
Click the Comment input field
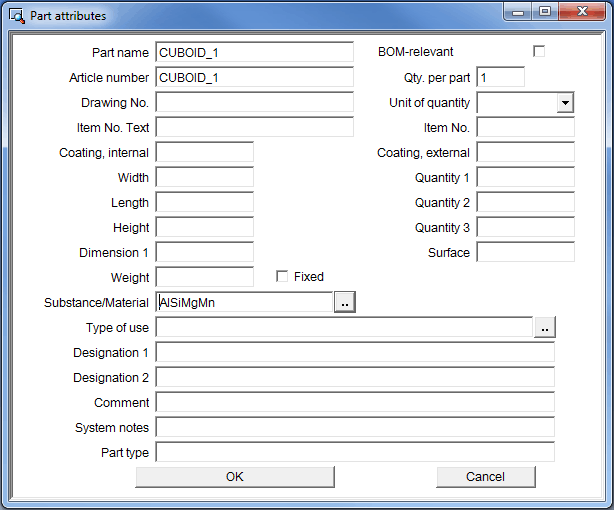tap(354, 402)
